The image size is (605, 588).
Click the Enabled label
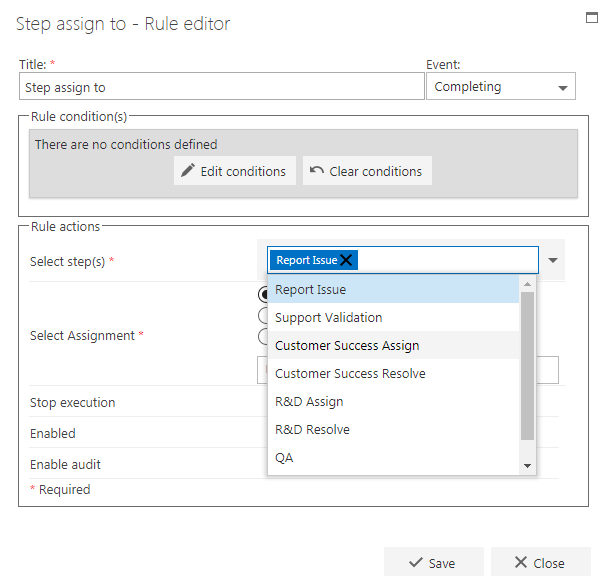coord(53,433)
